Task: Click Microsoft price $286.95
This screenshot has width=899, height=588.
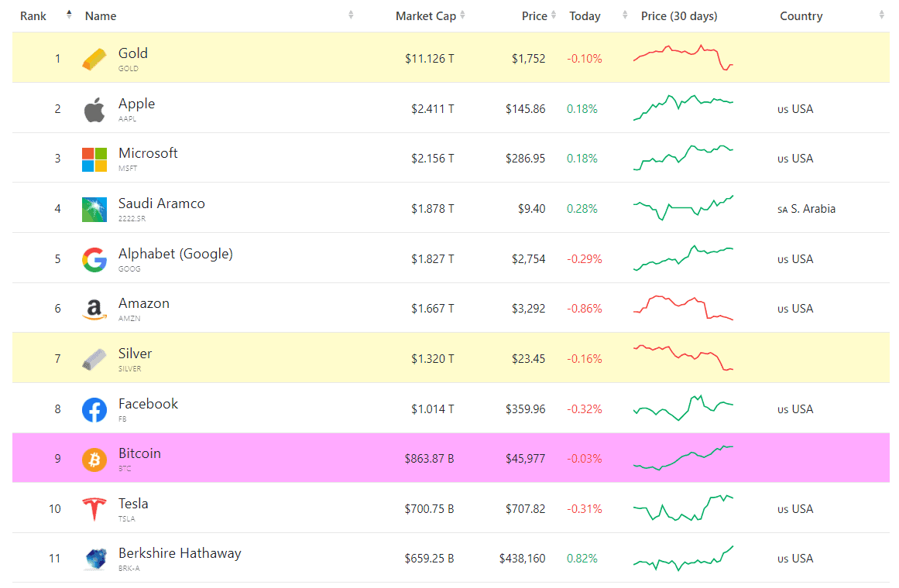Action: click(x=525, y=158)
